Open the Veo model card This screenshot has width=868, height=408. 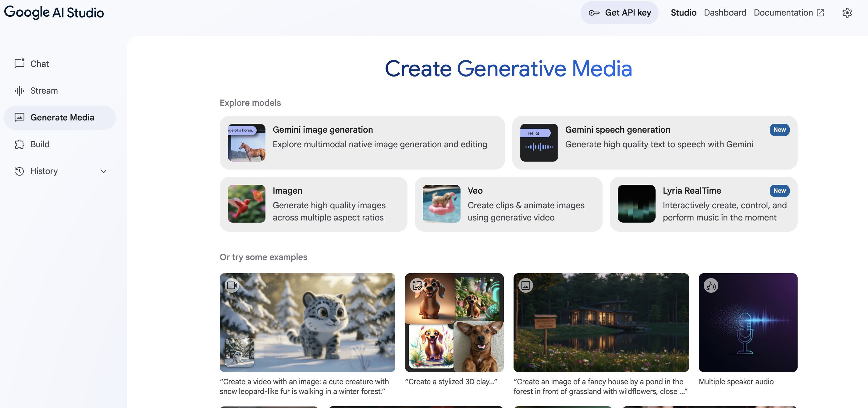[508, 204]
